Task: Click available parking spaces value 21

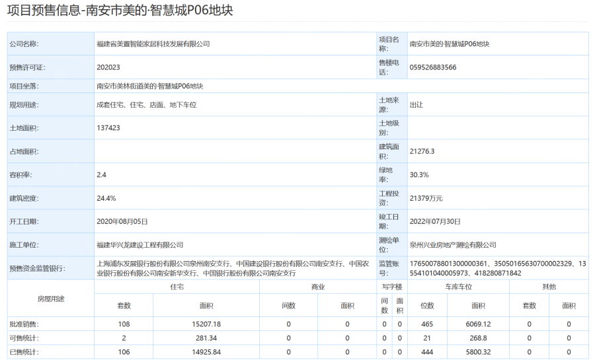Action: pyautogui.click(x=427, y=338)
